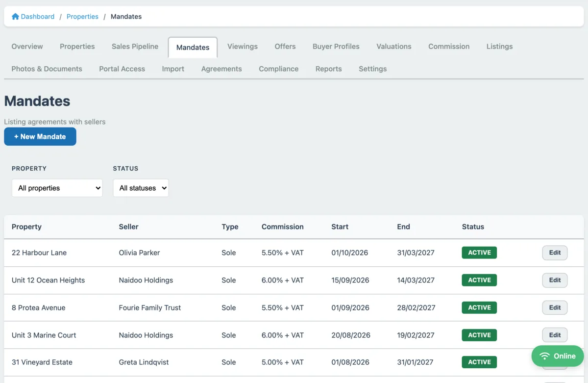Click Naidoo Holdings in Unit 3 row
Screen dimensions: 588x383
pos(146,335)
